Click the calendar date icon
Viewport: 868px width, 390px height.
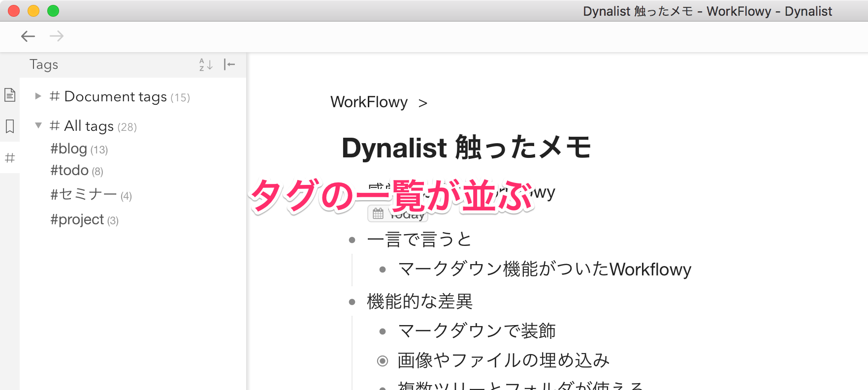[x=378, y=213]
